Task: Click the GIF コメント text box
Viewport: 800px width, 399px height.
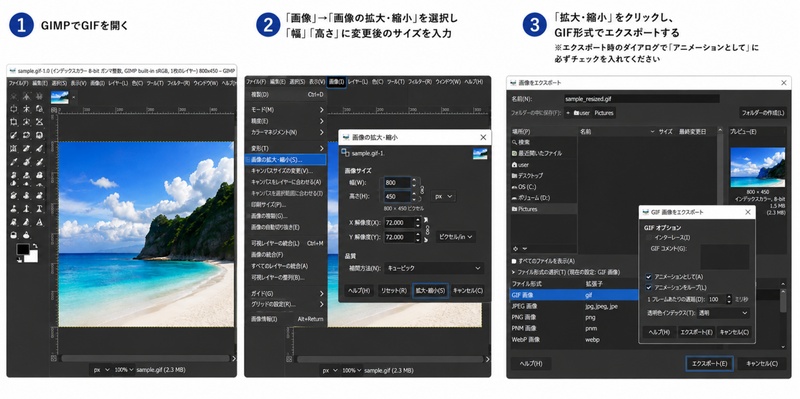Action: pos(724,257)
